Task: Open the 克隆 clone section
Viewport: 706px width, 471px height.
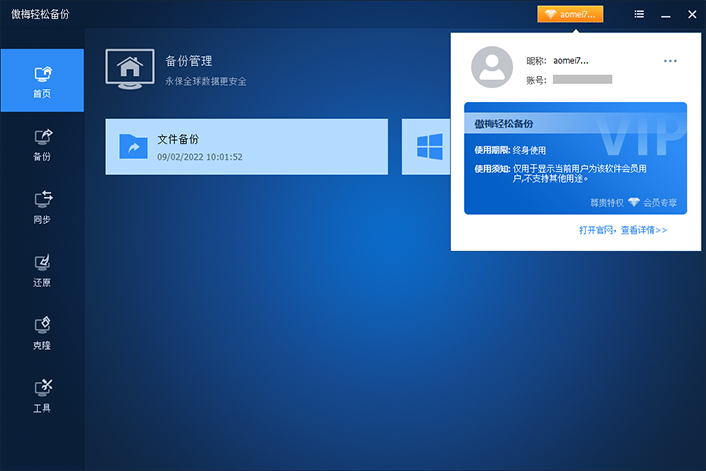Action: point(42,334)
